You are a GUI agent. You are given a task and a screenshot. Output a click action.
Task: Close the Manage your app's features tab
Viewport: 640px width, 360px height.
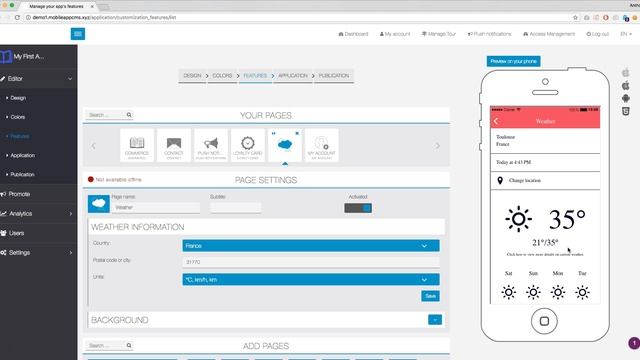pyautogui.click(x=92, y=7)
